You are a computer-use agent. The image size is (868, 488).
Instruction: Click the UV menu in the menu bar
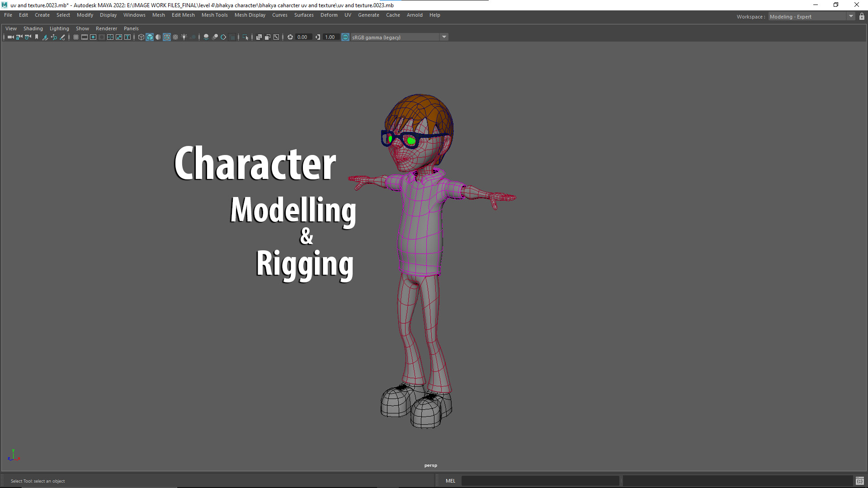click(x=348, y=15)
